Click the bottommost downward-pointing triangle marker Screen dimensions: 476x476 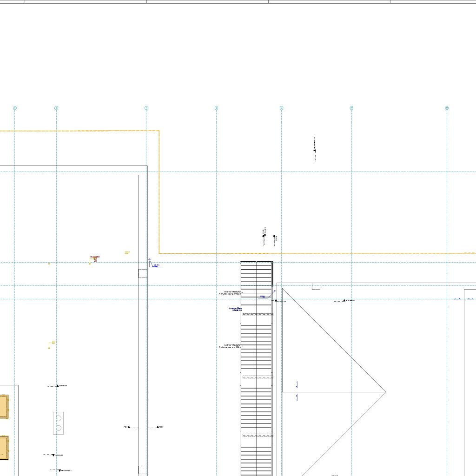click(x=61, y=470)
